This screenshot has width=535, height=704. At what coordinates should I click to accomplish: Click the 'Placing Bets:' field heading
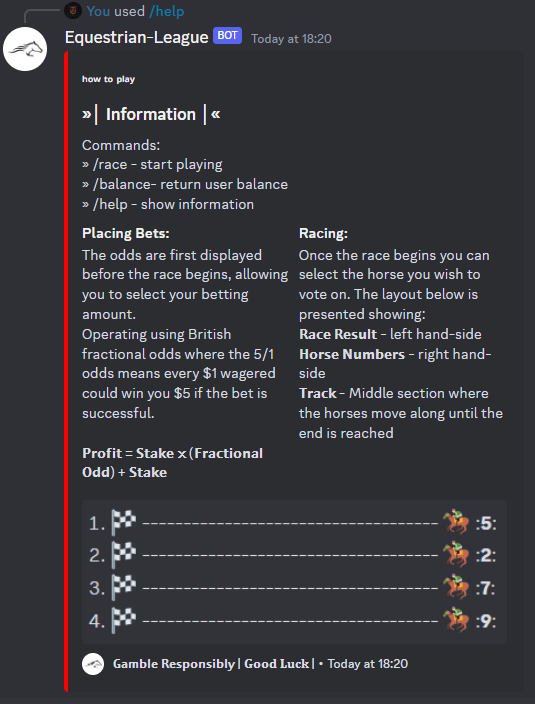pos(126,233)
